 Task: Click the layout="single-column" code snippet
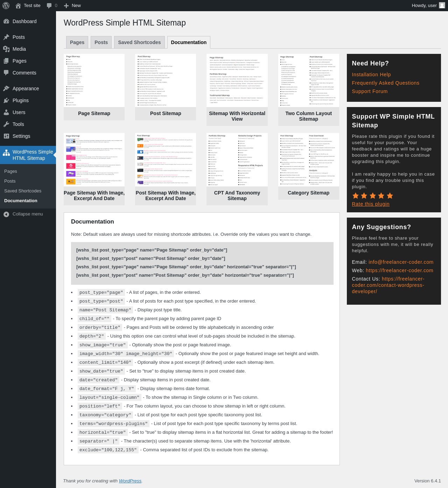click(x=110, y=397)
